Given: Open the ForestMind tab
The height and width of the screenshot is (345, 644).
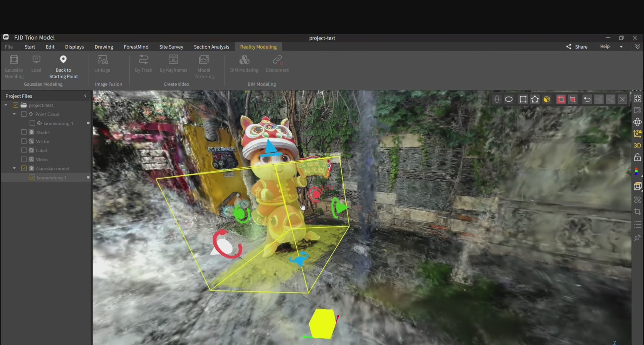Looking at the screenshot, I should coord(136,47).
